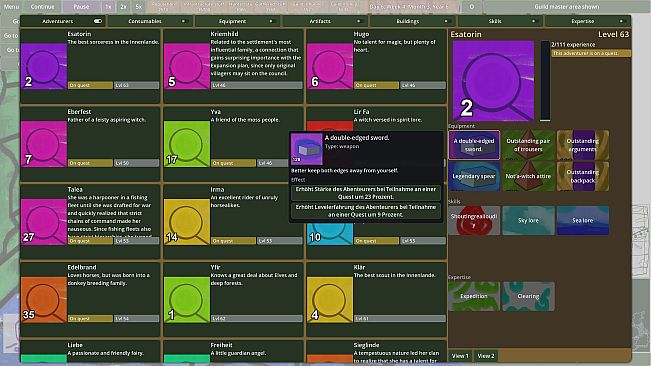The height and width of the screenshot is (366, 651).
Task: Set game speed to 2x
Action: tap(124, 7)
